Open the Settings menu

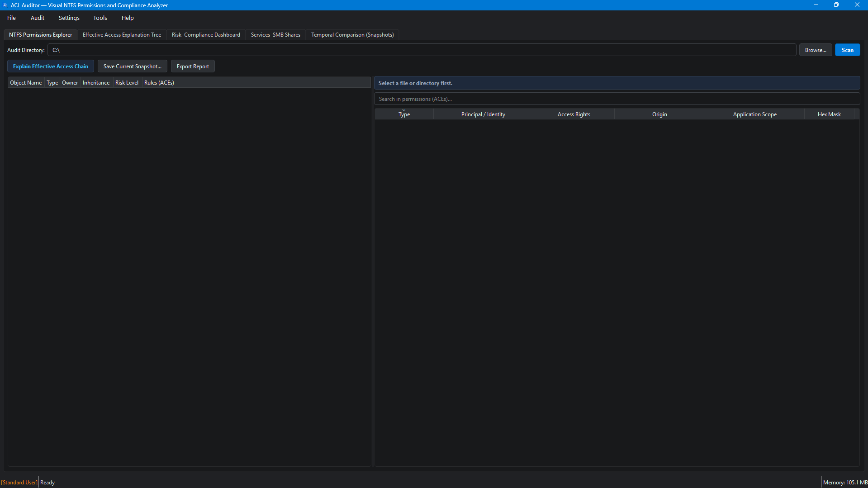coord(69,18)
